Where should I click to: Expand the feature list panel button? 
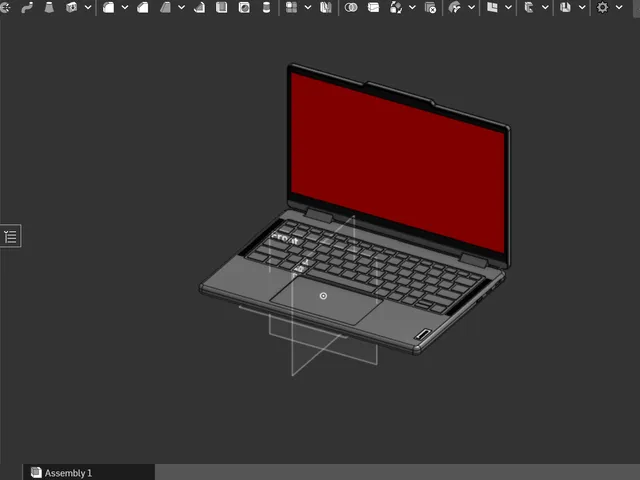(x=10, y=236)
